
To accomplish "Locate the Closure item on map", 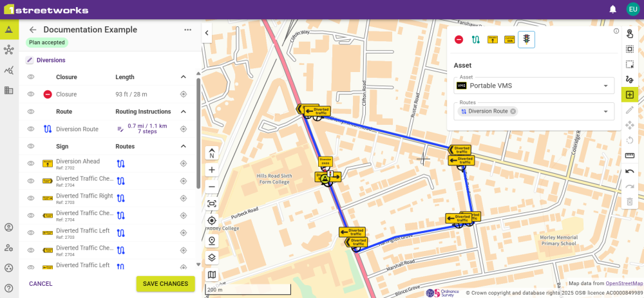I will click(x=184, y=95).
